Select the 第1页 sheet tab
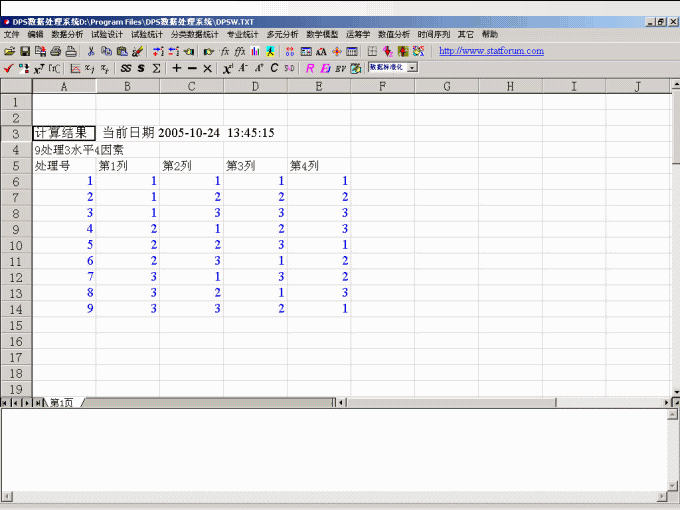 [61, 403]
